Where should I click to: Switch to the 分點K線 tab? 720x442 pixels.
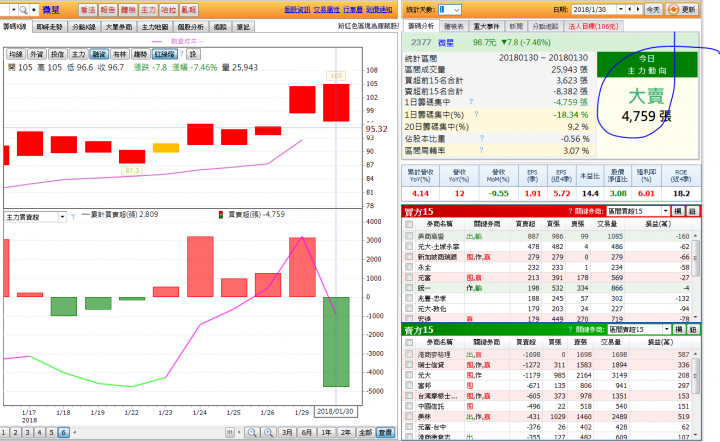84,27
